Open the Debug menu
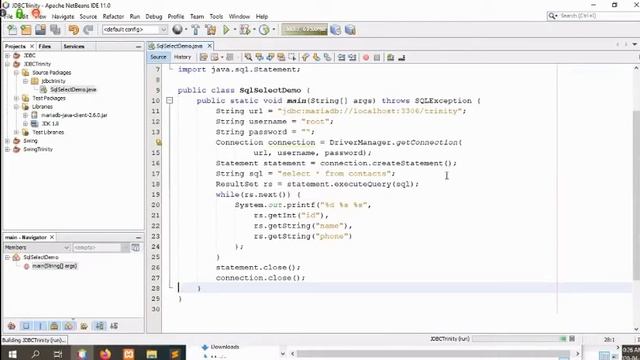 coord(154,17)
